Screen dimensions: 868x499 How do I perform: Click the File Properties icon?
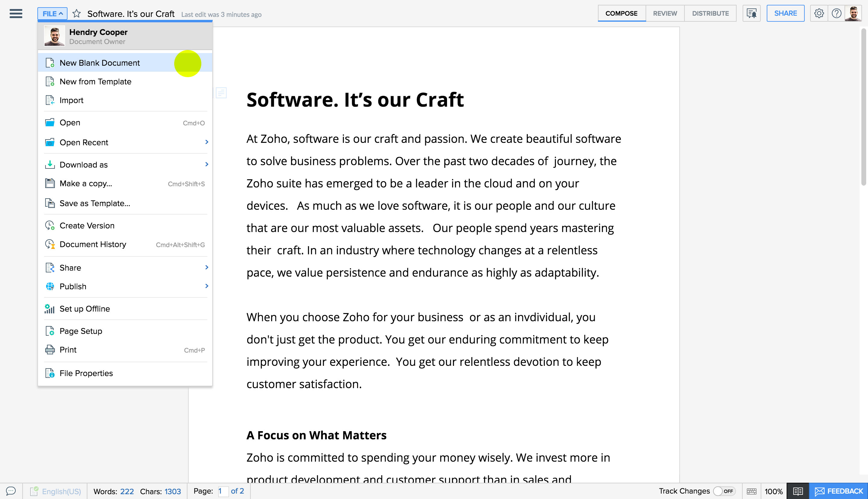pos(50,373)
